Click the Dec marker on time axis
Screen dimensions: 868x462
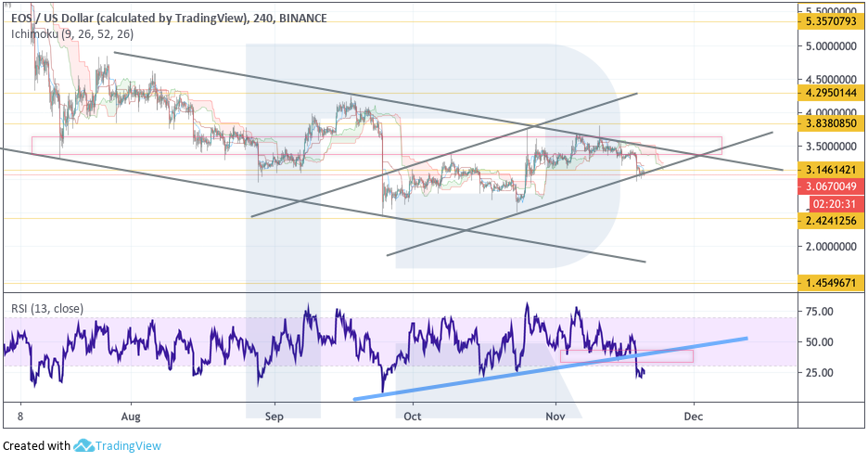pos(693,417)
